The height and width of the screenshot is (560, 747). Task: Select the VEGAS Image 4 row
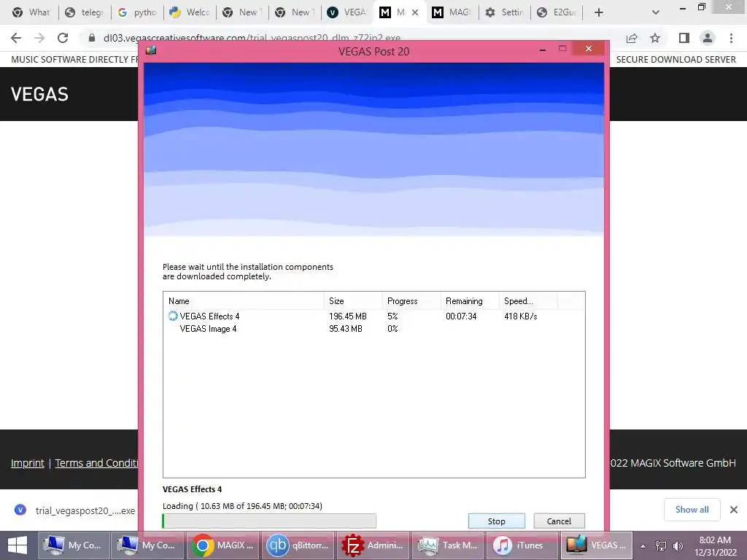(x=373, y=329)
